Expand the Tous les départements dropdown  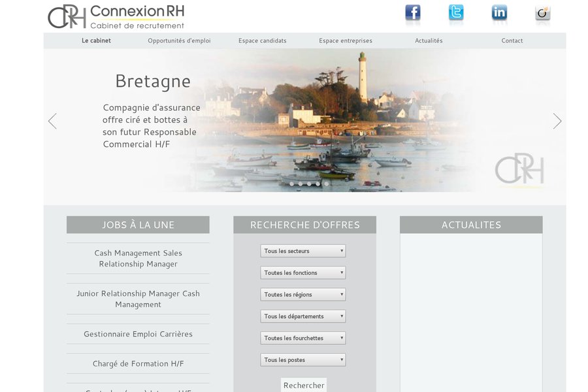(303, 316)
